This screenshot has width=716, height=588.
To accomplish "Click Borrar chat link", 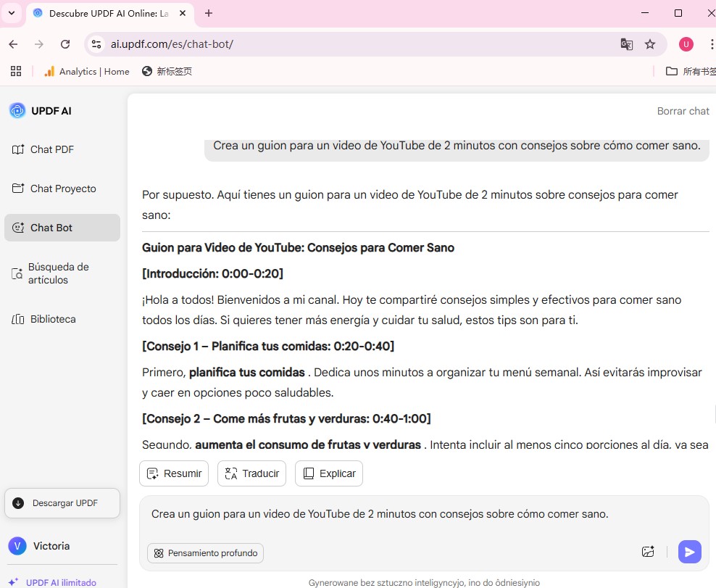I will 683,111.
